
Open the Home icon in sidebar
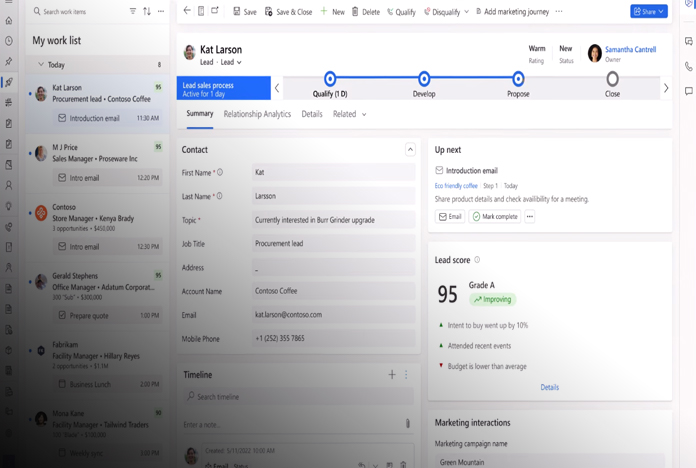point(8,20)
